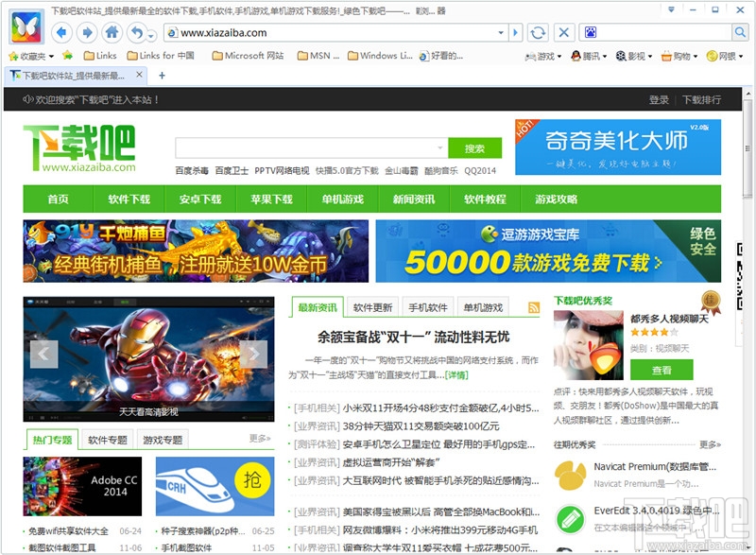Screen dimensions: 756x555
Task: Click the Baidu paw search engine icon
Action: 590,32
